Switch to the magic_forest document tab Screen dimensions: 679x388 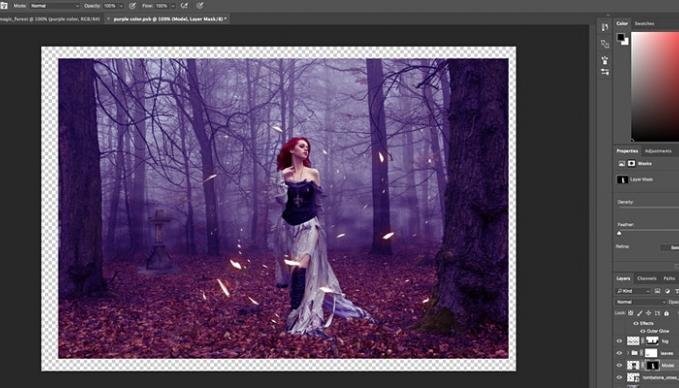[50, 19]
